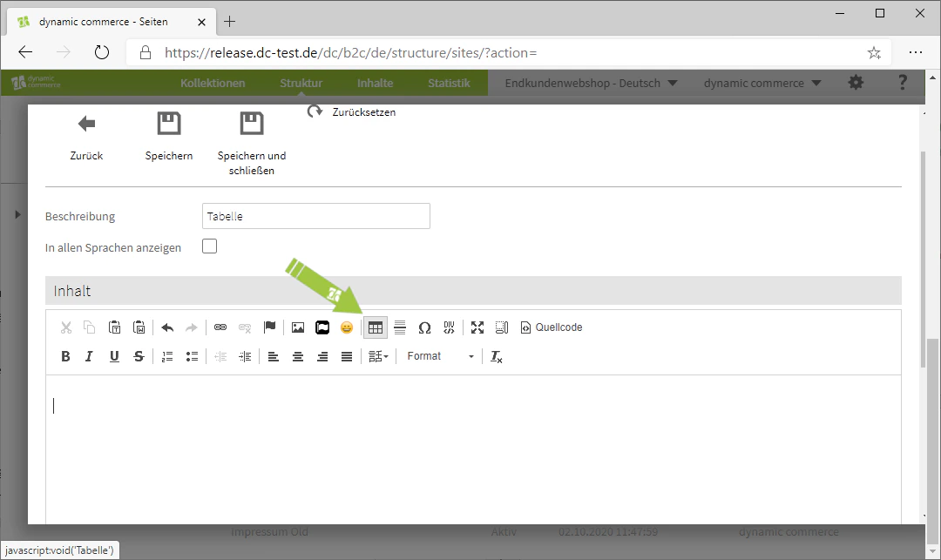Click the Beschreibung input field
This screenshot has height=560, width=941.
[x=315, y=216]
